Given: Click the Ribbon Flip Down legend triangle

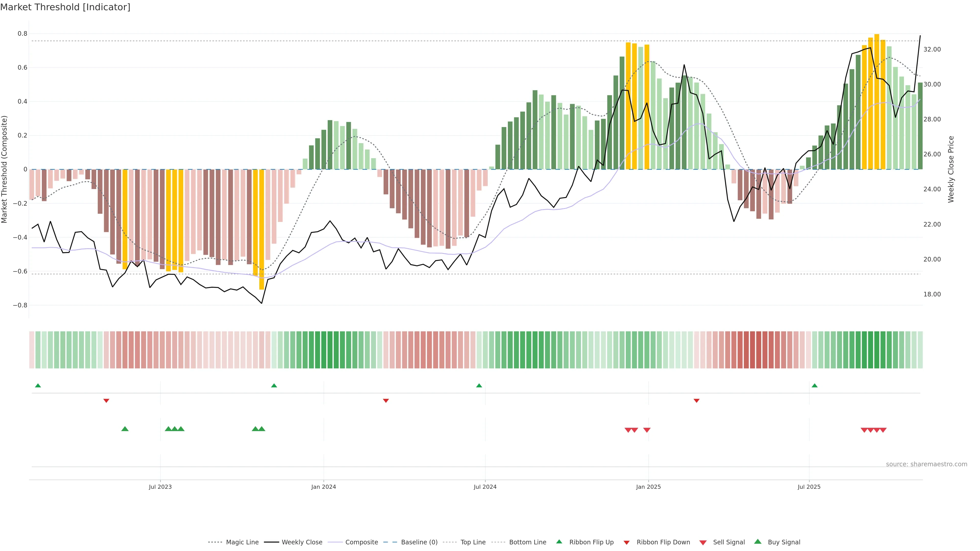Looking at the screenshot, I should (x=627, y=543).
